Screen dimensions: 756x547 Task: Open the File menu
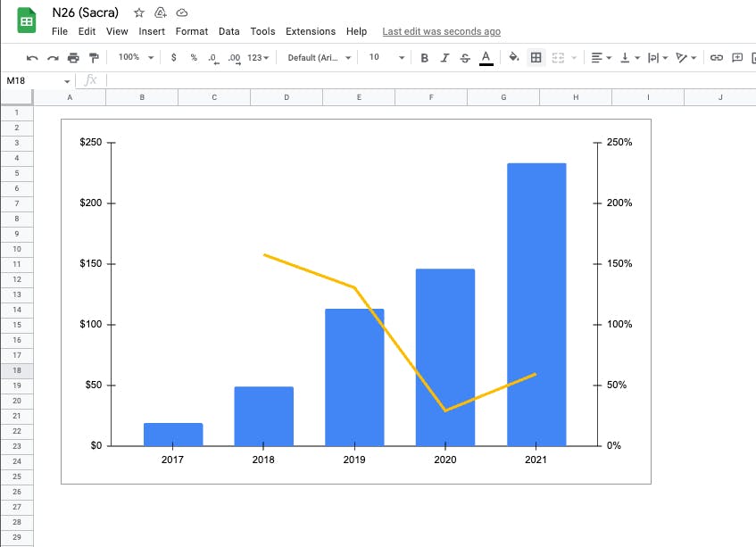click(59, 31)
